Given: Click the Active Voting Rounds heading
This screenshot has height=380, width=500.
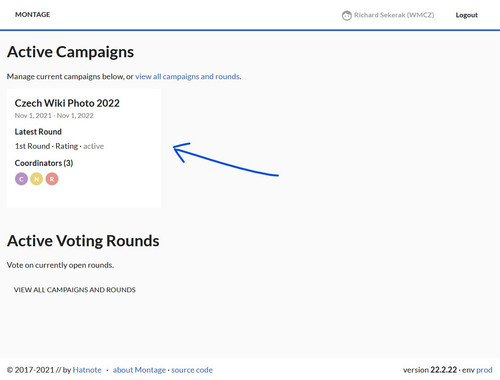Looking at the screenshot, I should (83, 241).
